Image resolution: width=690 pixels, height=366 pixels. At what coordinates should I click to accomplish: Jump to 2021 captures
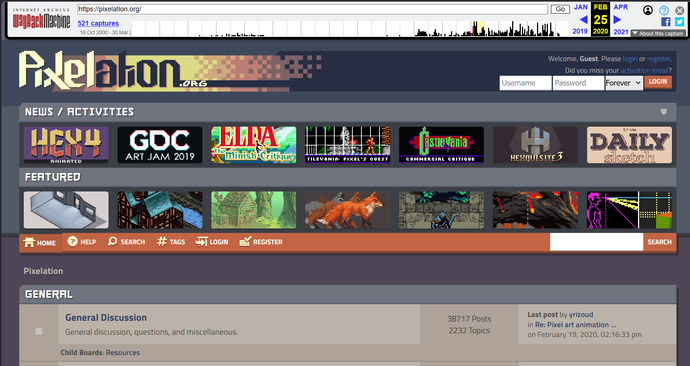(621, 31)
